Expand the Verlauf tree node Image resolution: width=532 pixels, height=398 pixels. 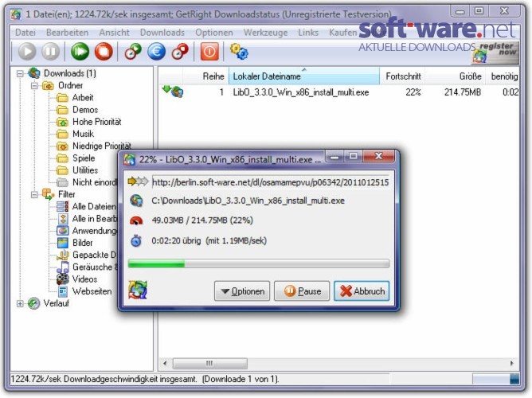coord(20,303)
